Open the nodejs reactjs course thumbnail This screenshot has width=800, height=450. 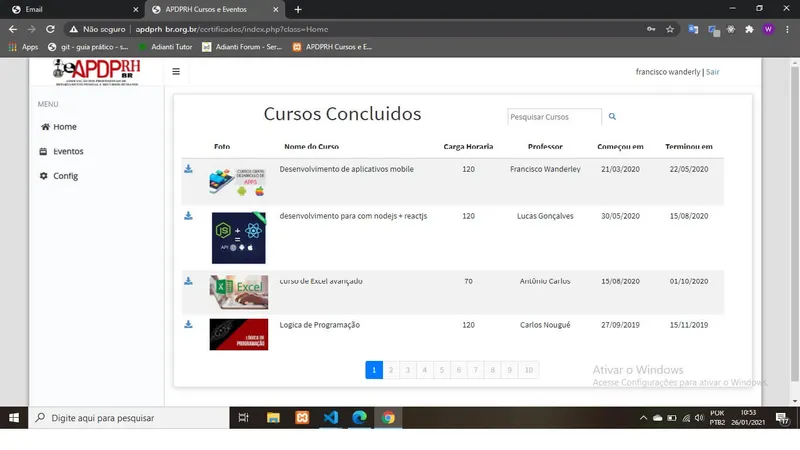(x=238, y=238)
